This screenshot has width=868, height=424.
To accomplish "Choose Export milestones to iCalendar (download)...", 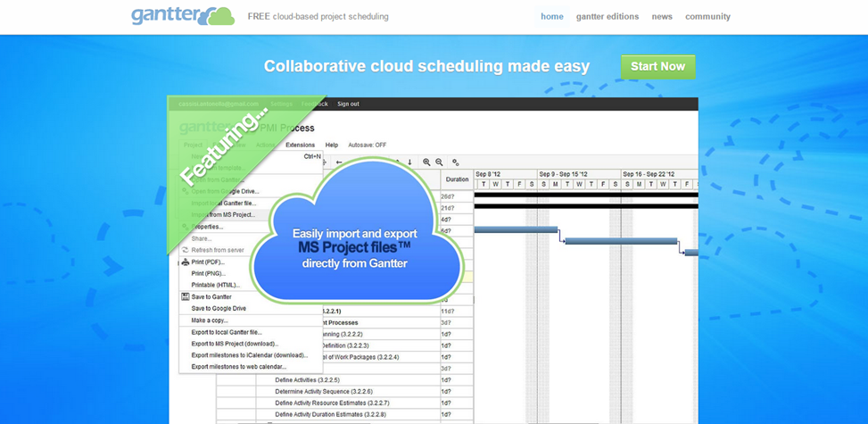I will coord(252,355).
